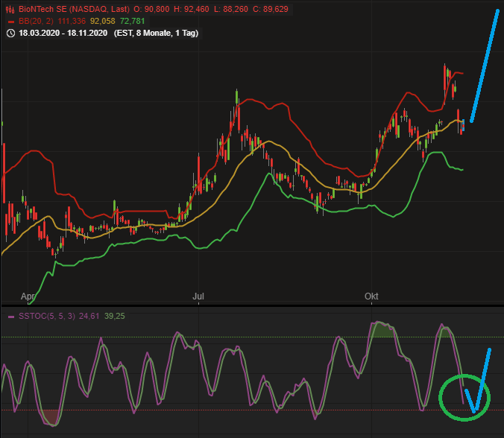Click the upper Bollinger value 111,336

click(72, 21)
